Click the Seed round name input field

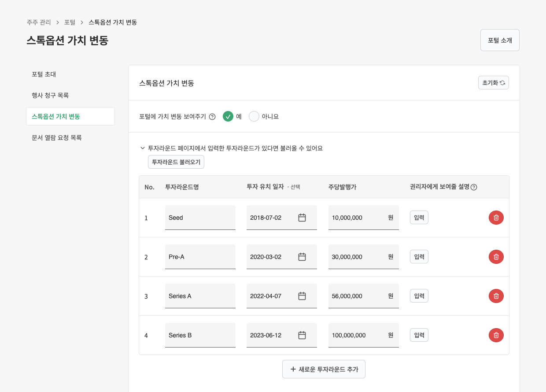click(x=200, y=217)
